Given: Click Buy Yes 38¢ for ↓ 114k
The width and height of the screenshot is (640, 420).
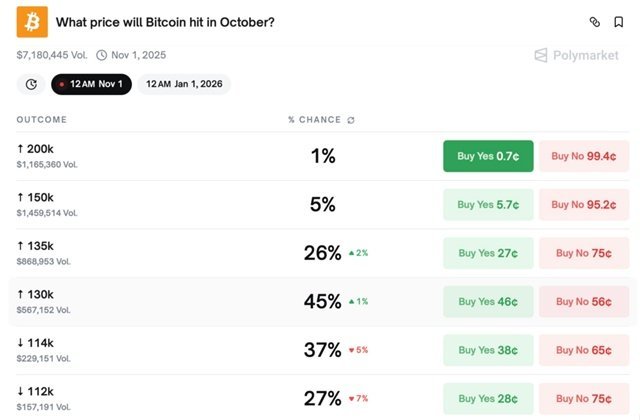Looking at the screenshot, I should point(488,350).
